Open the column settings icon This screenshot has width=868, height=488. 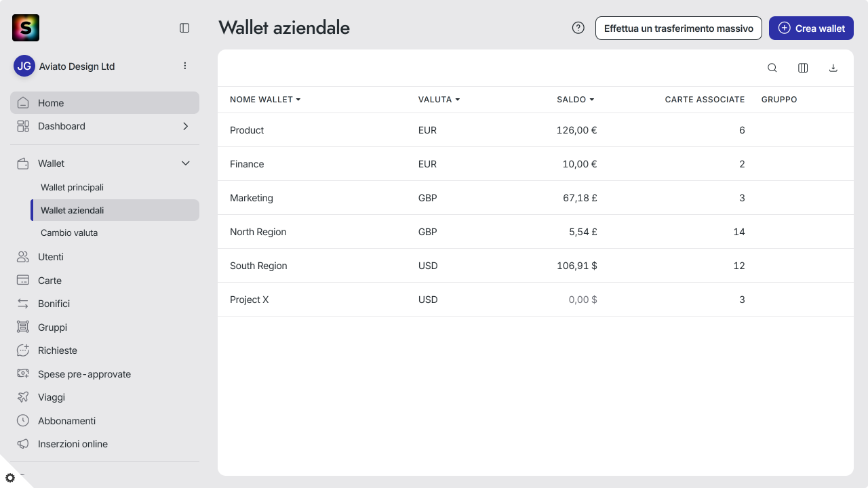click(803, 68)
